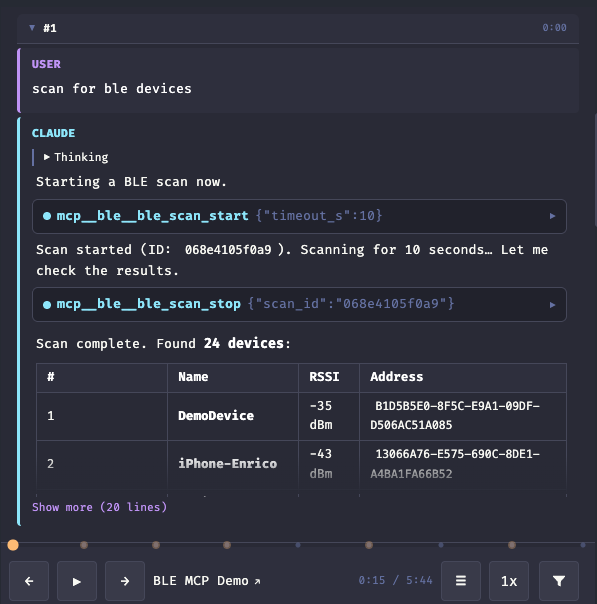Expand the Thinking disclosure triangle
597x604 pixels.
coord(47,157)
